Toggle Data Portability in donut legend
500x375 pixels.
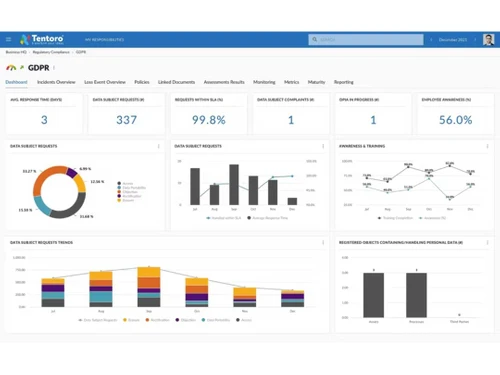tap(131, 188)
